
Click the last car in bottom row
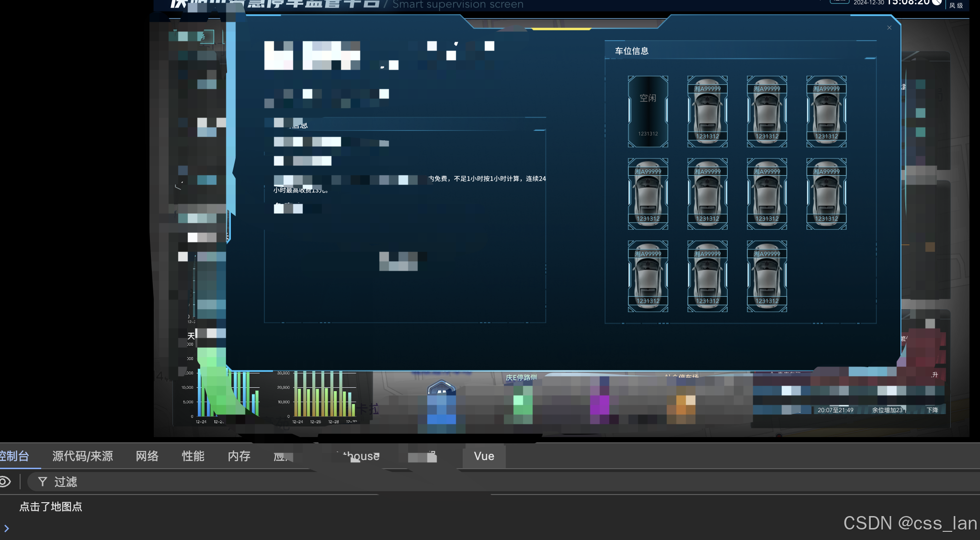point(766,276)
